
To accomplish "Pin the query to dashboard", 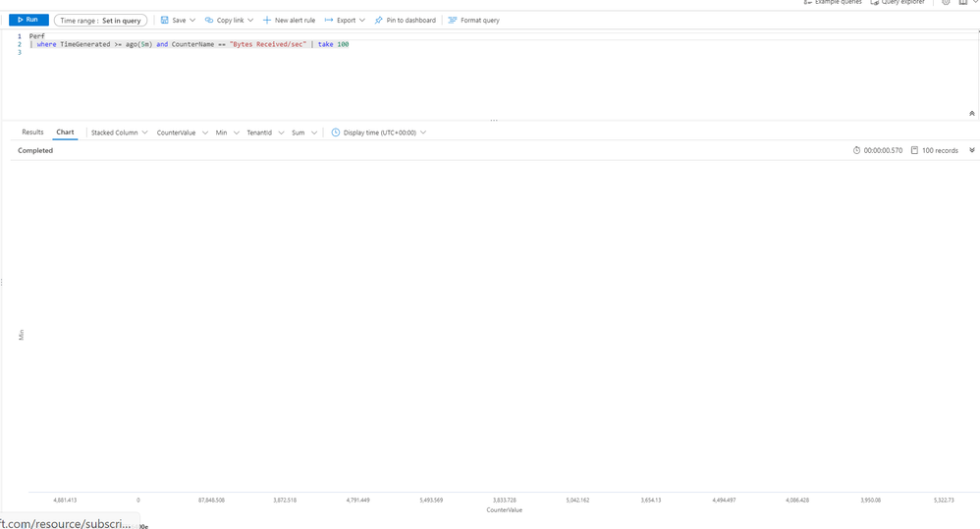I will pos(405,20).
